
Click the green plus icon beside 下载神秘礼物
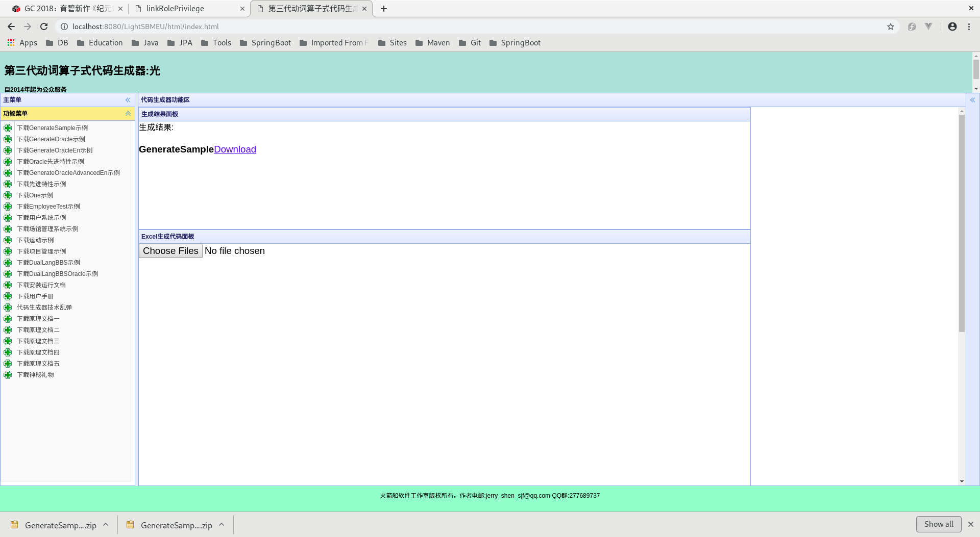[x=8, y=375]
